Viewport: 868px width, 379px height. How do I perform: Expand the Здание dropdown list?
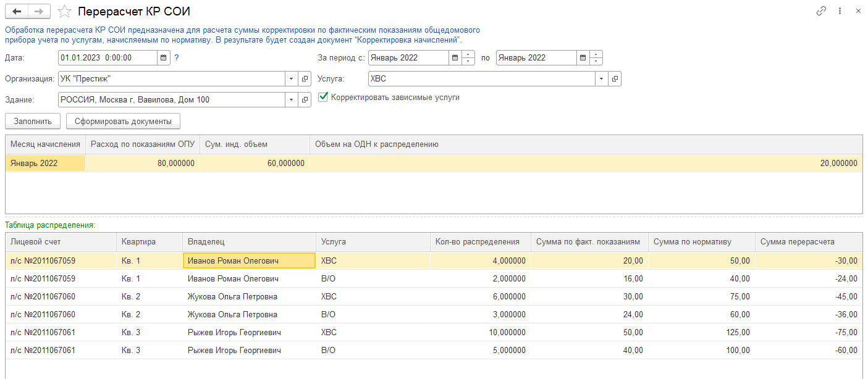click(292, 100)
